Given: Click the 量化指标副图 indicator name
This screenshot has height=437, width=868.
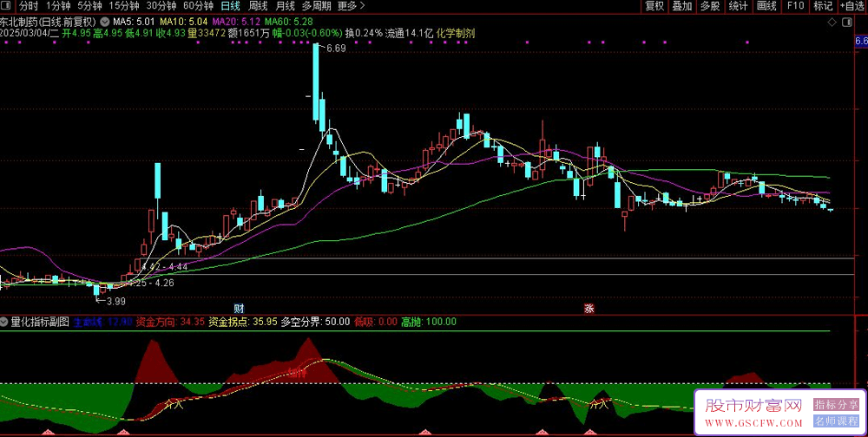Looking at the screenshot, I should pos(40,322).
